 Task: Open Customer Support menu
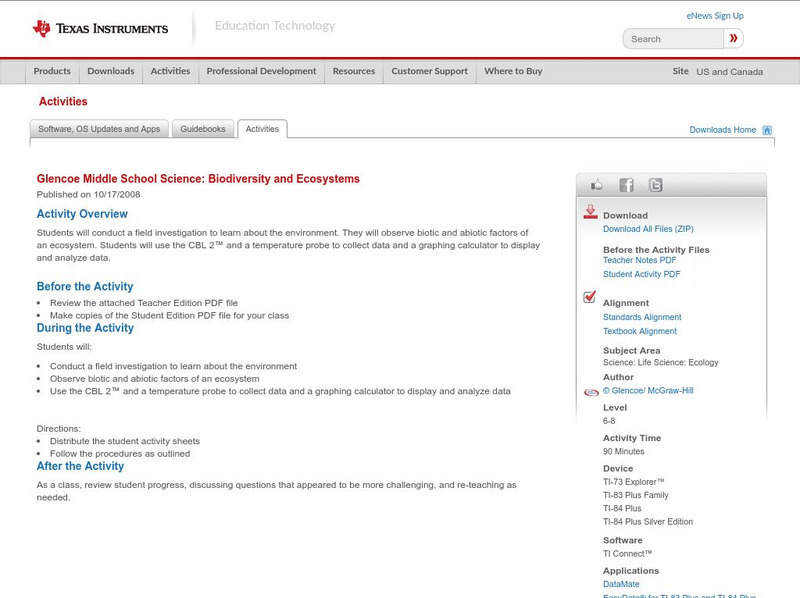point(430,71)
